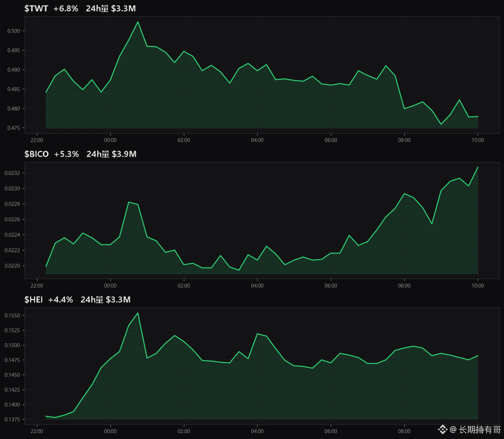Click the 24h量 $3.9M volume label
Image resolution: width=504 pixels, height=439 pixels.
point(112,154)
